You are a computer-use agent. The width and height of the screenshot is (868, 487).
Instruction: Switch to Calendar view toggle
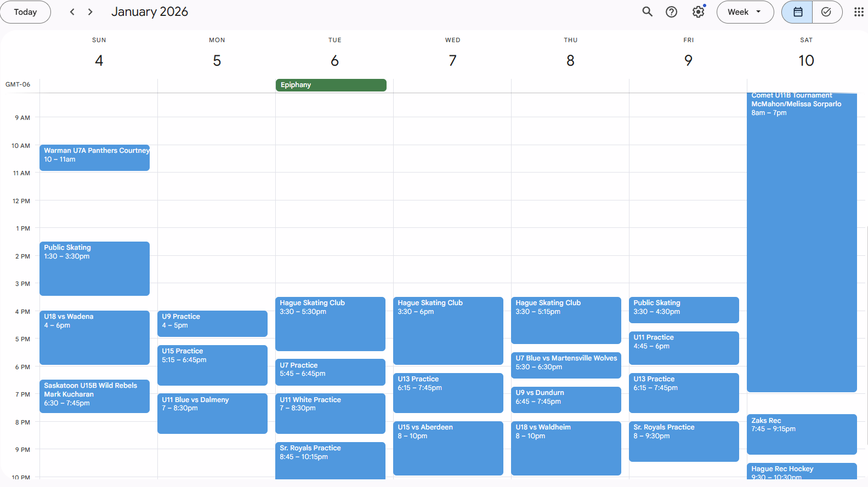tap(798, 12)
